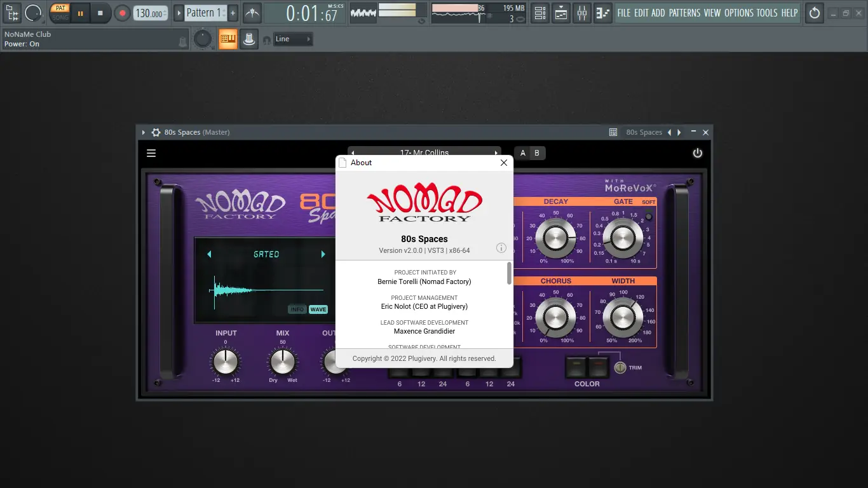
Task: Open the Pattern 1 selector
Action: (205, 13)
